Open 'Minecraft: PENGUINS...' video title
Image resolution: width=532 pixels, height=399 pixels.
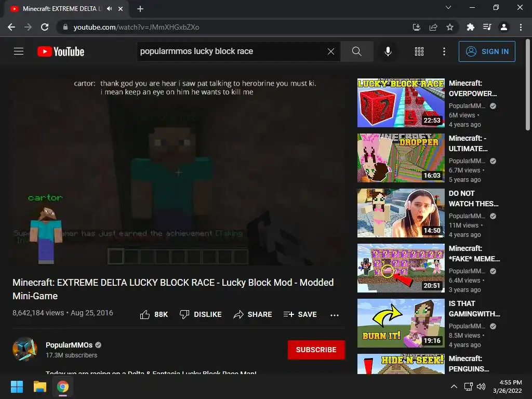(x=469, y=363)
